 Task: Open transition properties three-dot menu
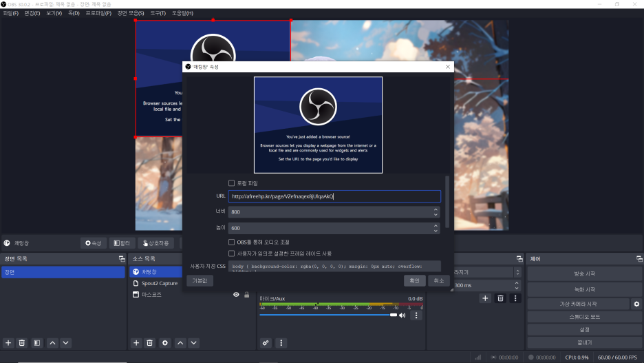pos(515,298)
